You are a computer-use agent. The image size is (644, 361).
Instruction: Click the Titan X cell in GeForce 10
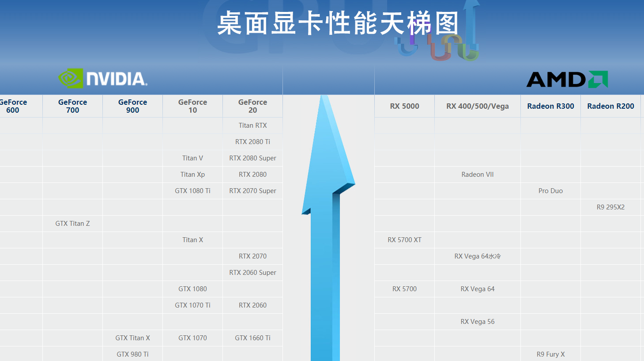tap(193, 240)
